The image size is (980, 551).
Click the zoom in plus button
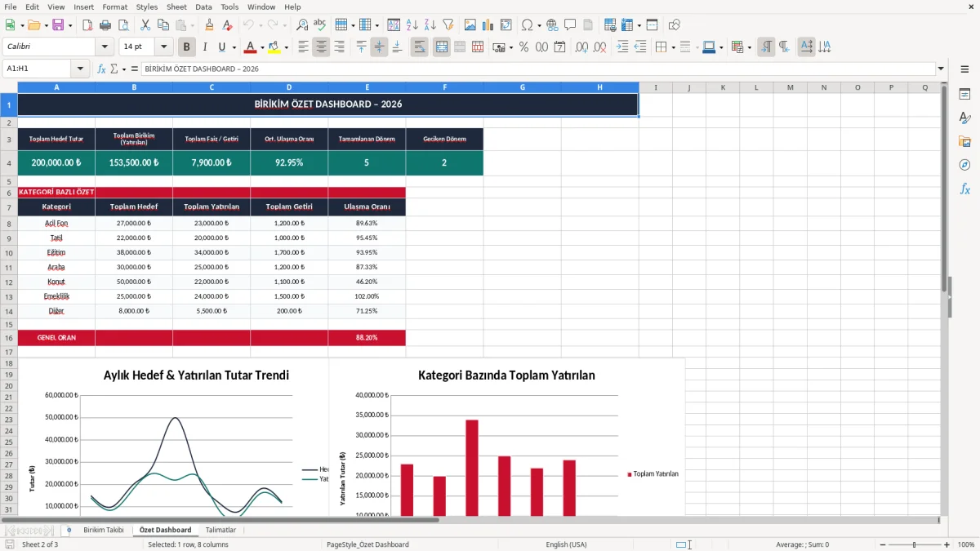(x=947, y=544)
